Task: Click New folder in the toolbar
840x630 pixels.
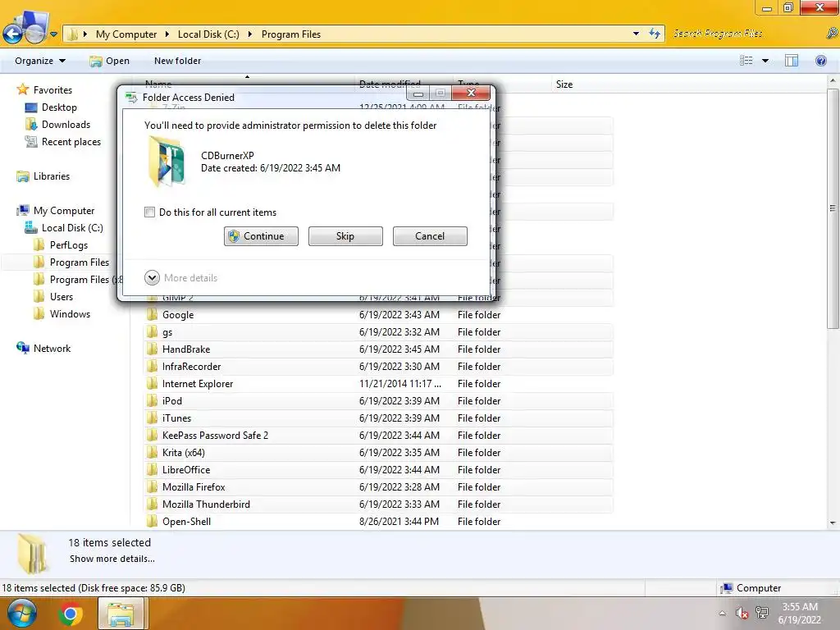Action: tap(177, 61)
